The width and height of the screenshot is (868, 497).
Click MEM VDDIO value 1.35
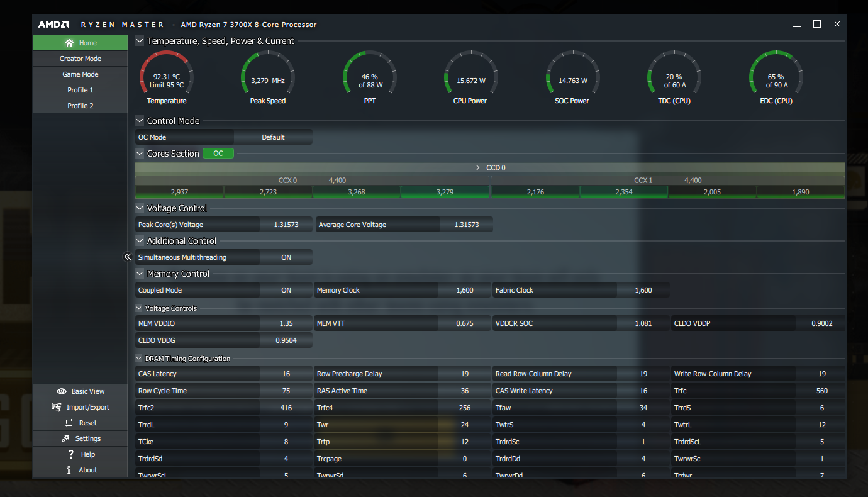coord(286,323)
